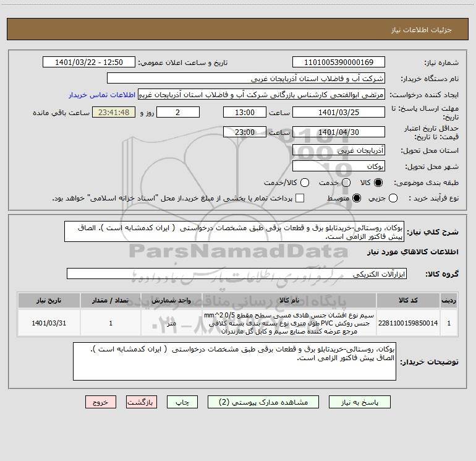Click the validity time field 23:00

pos(245,132)
